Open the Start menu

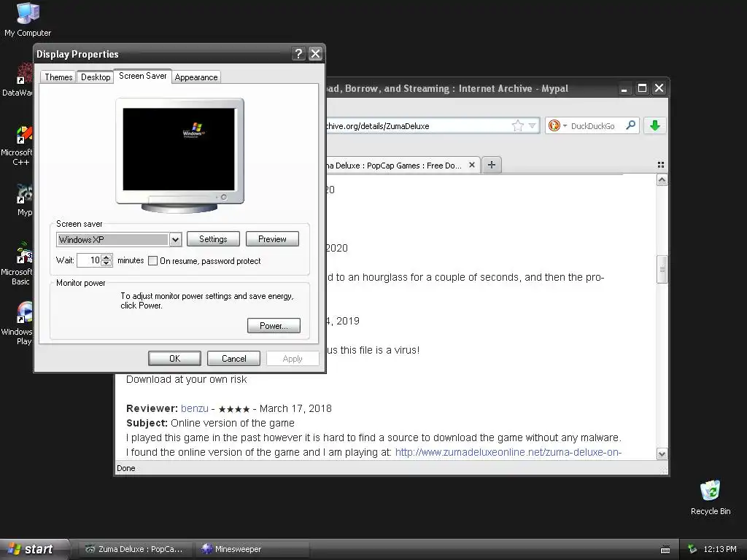pos(35,549)
